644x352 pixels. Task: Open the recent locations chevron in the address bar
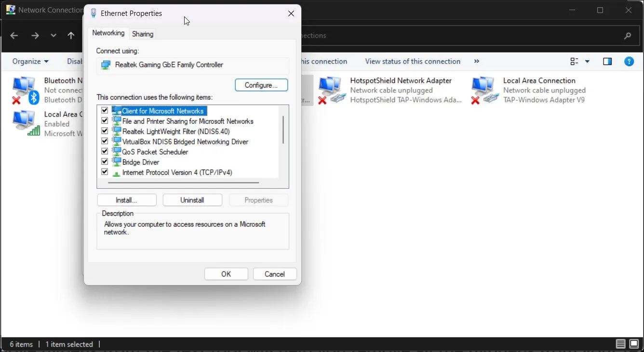[54, 35]
